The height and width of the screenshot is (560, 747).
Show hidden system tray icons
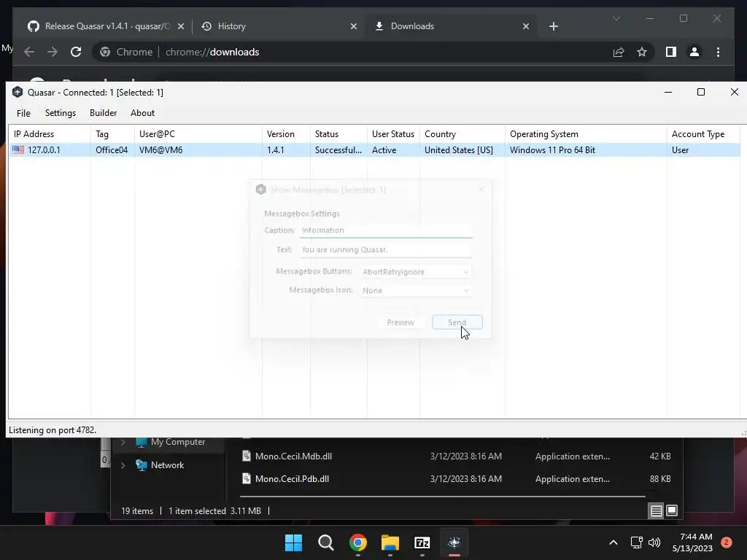pos(614,542)
